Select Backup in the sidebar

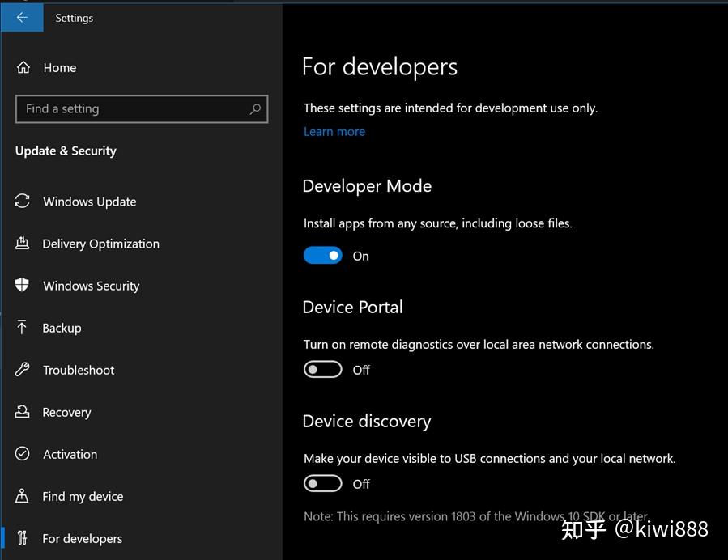tap(141, 328)
